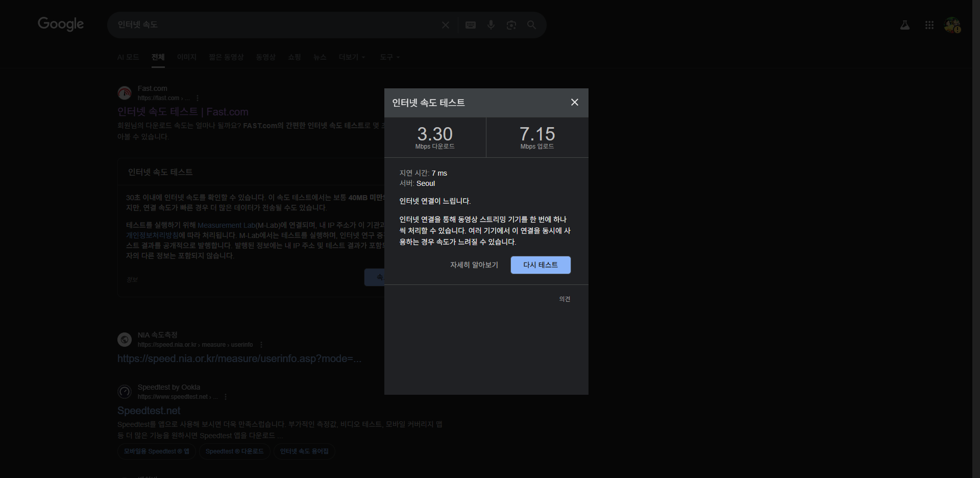
Task: Open the on-screen keyboard input tool
Action: [470, 25]
